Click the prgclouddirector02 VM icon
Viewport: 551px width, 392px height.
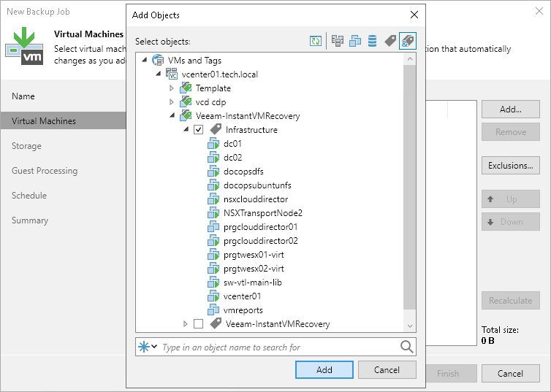point(213,241)
